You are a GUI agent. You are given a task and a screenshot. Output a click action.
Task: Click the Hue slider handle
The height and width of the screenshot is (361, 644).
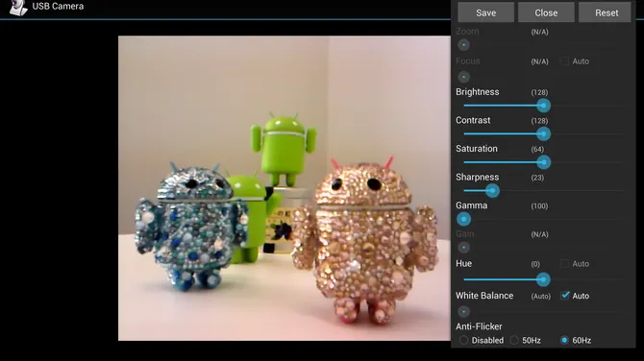[543, 279]
